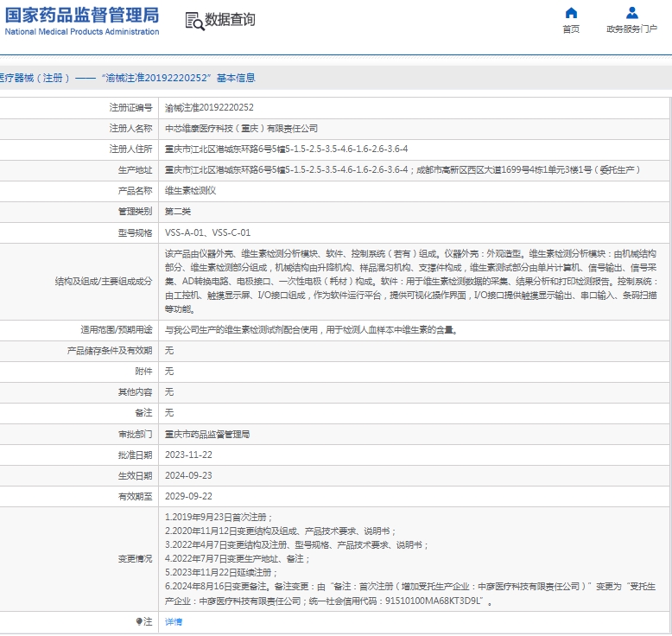Viewport: 672px width, 636px height.
Task: Click credit code text 91510100MA68KT3D9L
Action: tap(434, 601)
